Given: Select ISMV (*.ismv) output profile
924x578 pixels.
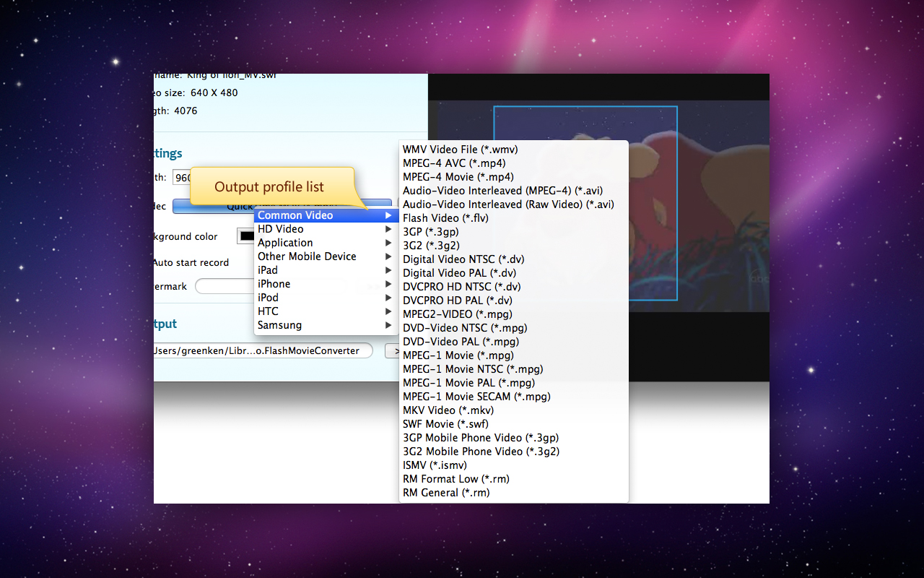Looking at the screenshot, I should 435,465.
